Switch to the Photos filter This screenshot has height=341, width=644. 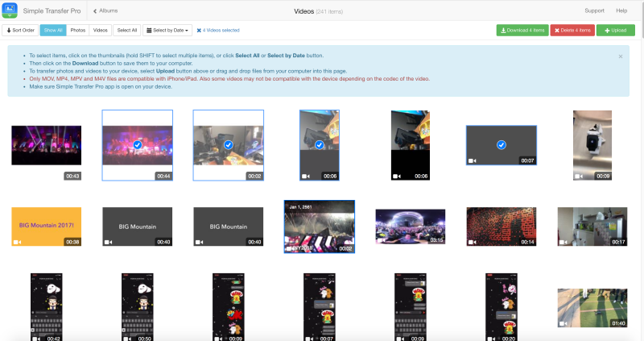(x=77, y=31)
